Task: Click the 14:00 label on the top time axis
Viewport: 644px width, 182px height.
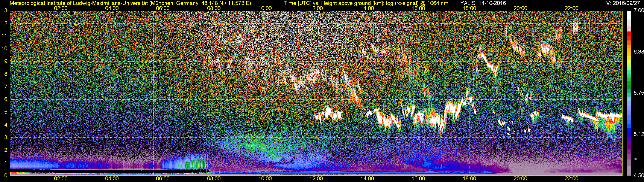Action: (x=367, y=8)
